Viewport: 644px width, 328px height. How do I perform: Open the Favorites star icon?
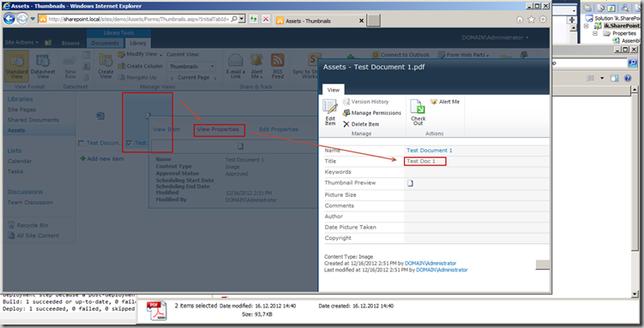(531, 20)
